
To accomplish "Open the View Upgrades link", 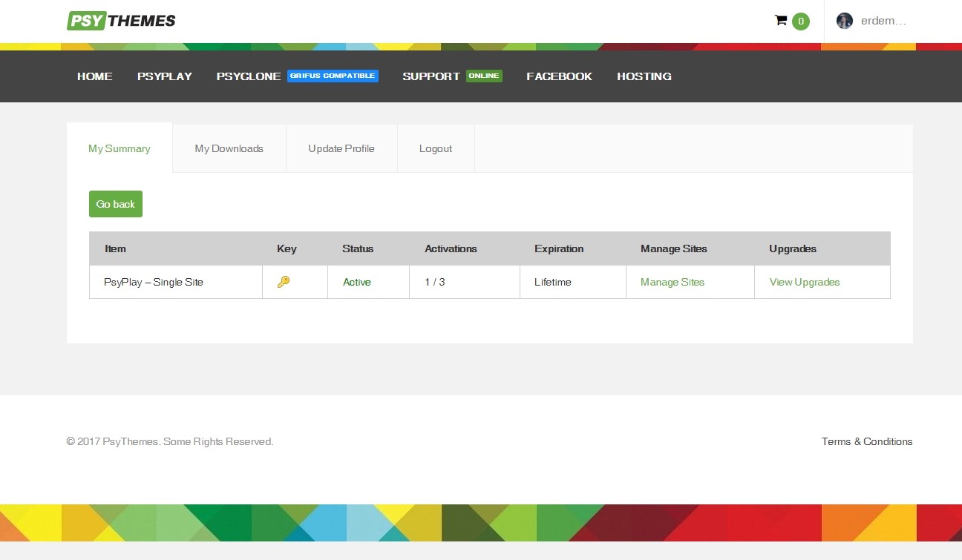I will coord(805,282).
